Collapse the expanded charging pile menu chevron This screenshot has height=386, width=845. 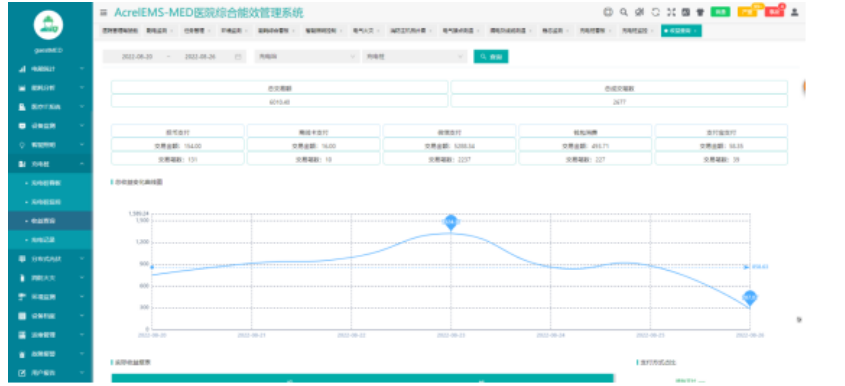pyautogui.click(x=82, y=164)
